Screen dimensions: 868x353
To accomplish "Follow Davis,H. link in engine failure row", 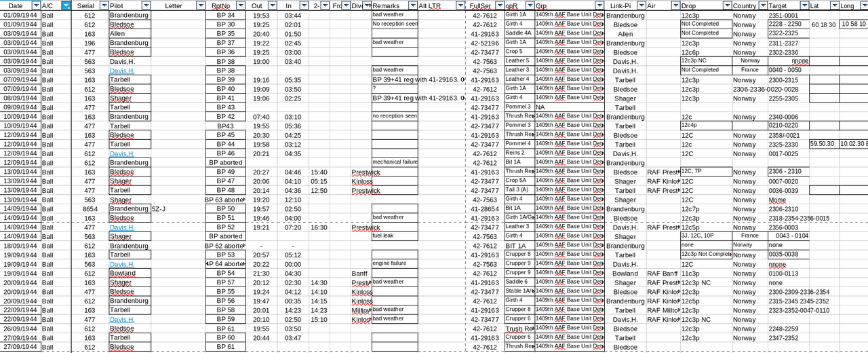I will click(122, 264).
